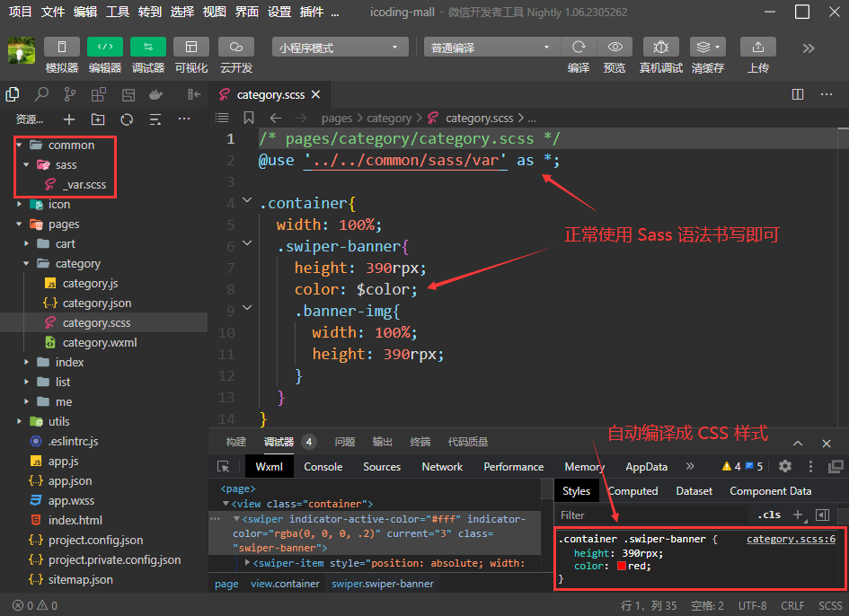Click the split editor icon
The height and width of the screenshot is (616, 849).
(798, 94)
